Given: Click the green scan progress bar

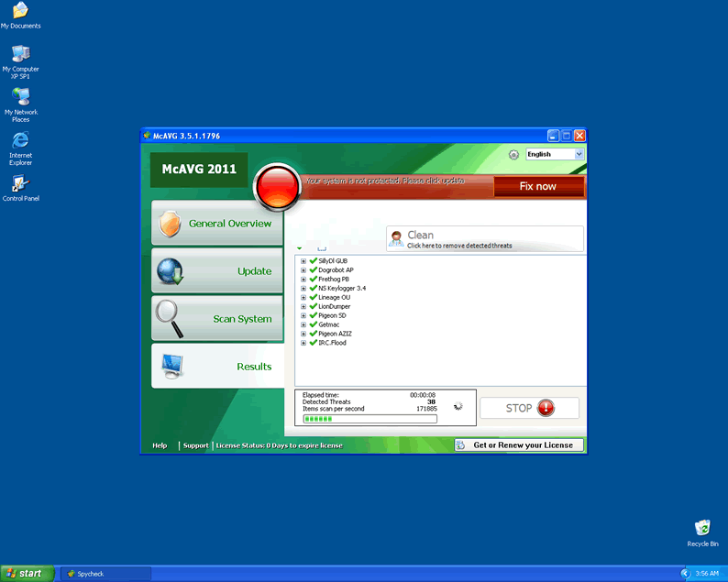Looking at the screenshot, I should click(370, 419).
